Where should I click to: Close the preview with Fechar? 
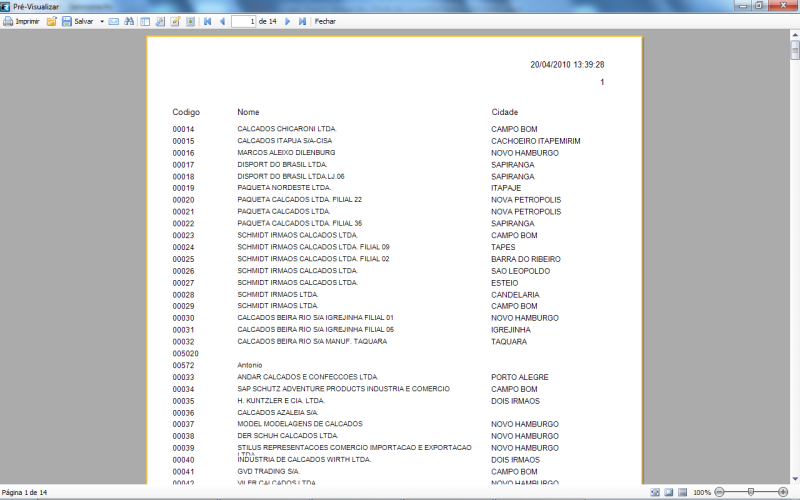[x=325, y=21]
